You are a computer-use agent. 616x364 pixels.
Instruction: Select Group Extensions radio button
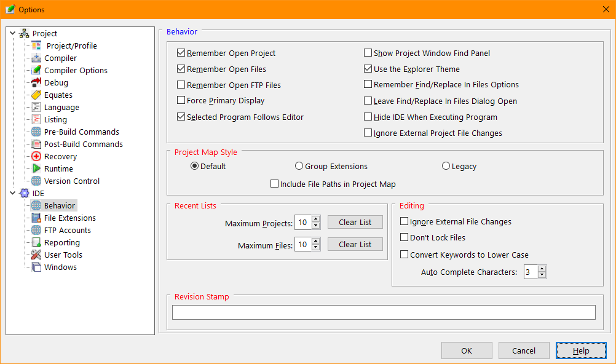click(x=299, y=166)
